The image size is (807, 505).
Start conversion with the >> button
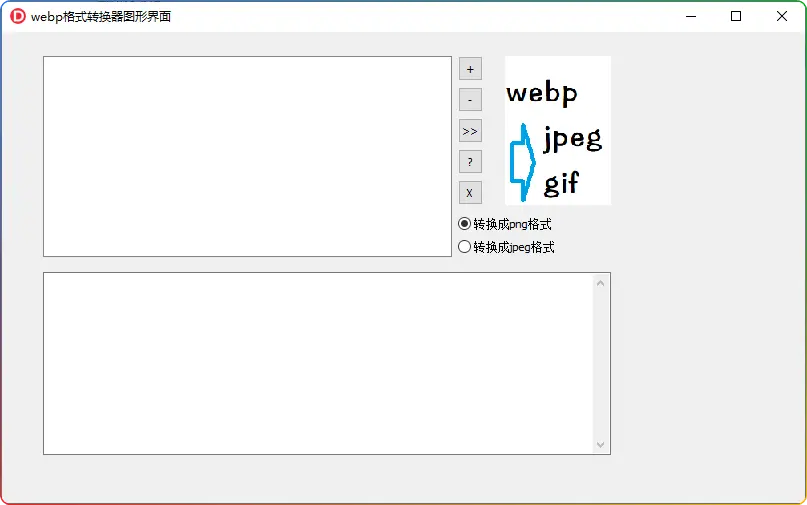(x=470, y=131)
